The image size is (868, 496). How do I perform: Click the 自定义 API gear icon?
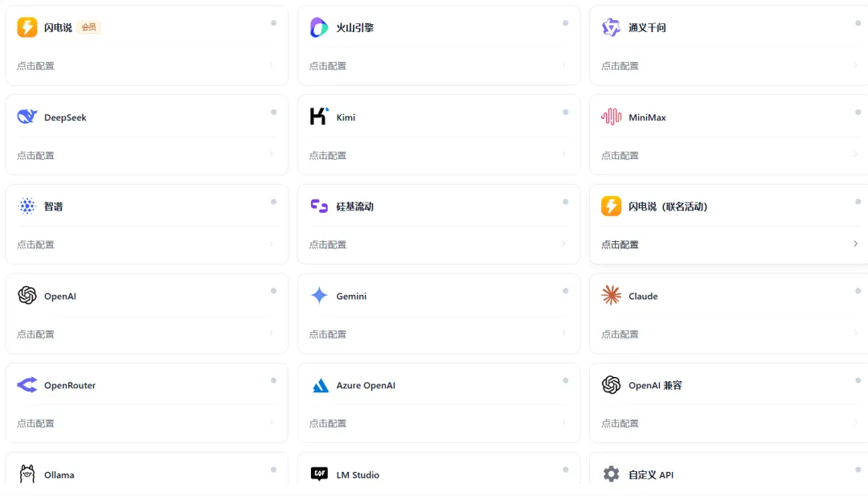click(611, 473)
